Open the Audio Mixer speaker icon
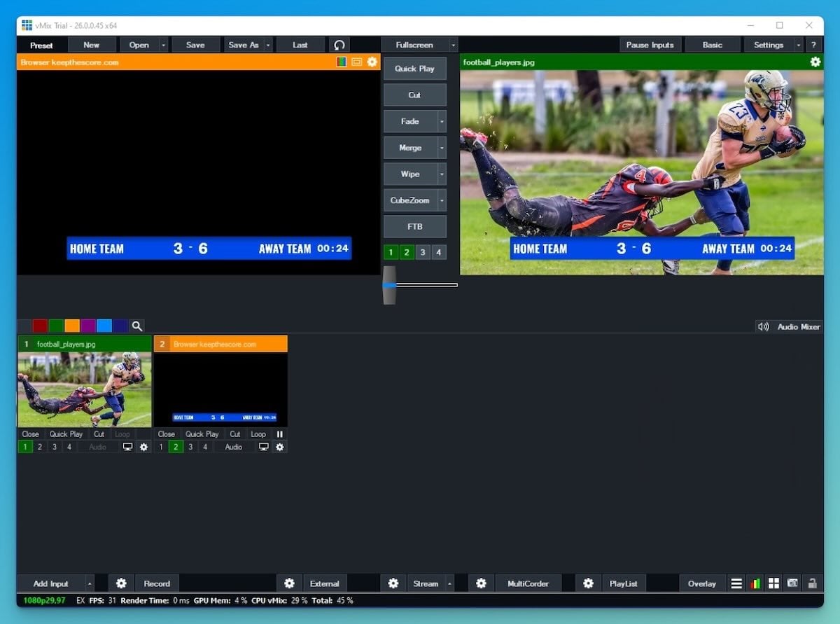Screen dimensions: 840x624 [x=764, y=326]
